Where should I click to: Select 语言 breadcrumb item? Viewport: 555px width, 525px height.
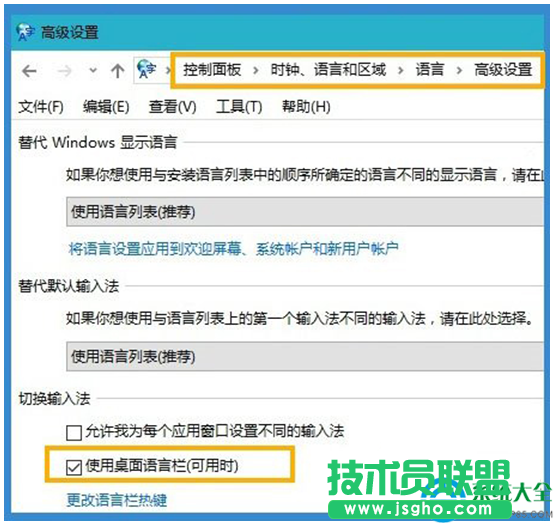(x=429, y=69)
